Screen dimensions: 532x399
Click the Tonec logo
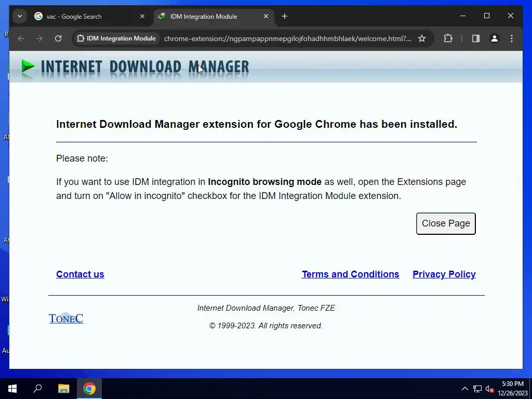click(x=66, y=318)
